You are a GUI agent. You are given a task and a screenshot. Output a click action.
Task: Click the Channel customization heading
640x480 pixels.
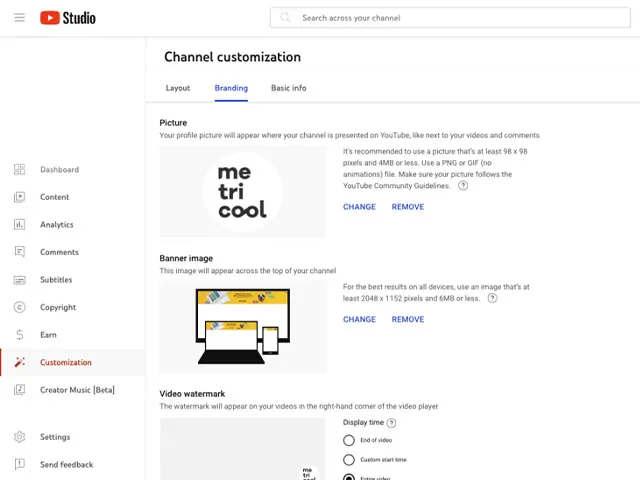pos(232,57)
